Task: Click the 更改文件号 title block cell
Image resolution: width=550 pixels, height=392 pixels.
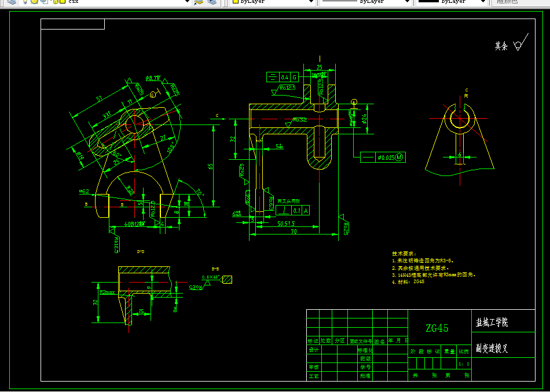Action: (x=360, y=341)
